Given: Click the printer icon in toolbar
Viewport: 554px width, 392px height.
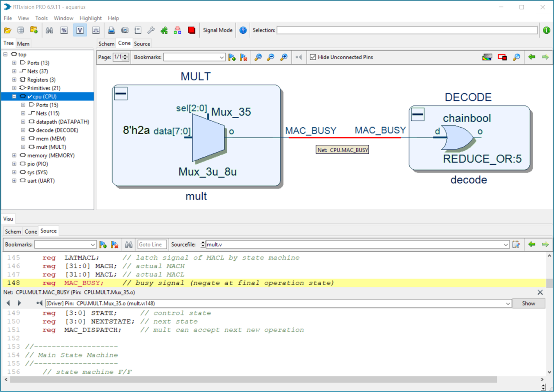Looking at the screenshot, I should coord(111,30).
